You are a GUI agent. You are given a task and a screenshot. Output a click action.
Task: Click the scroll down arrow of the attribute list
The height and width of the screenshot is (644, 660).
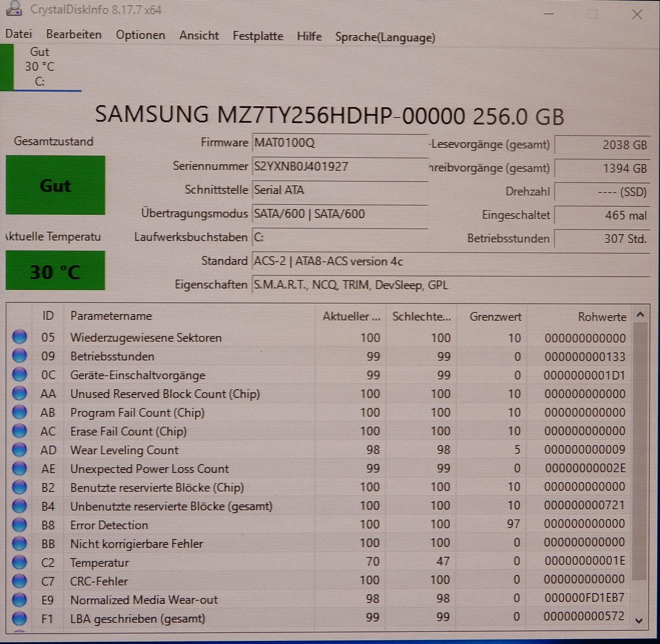[639, 620]
